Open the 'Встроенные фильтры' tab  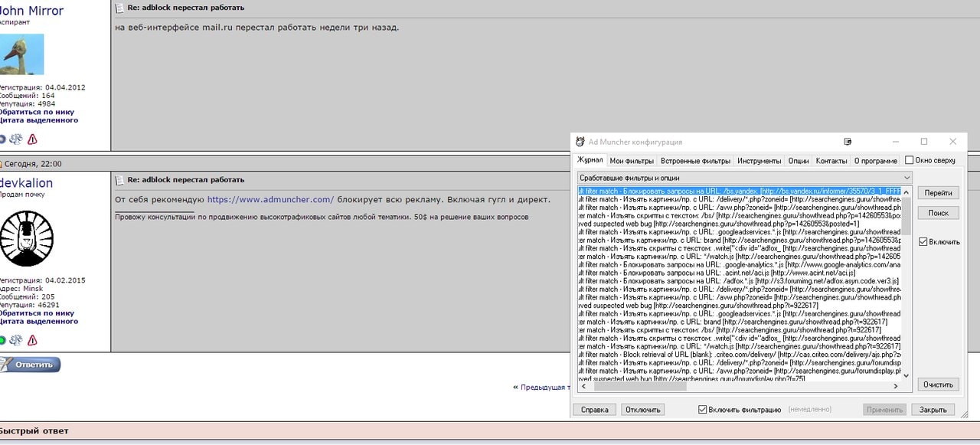695,161
